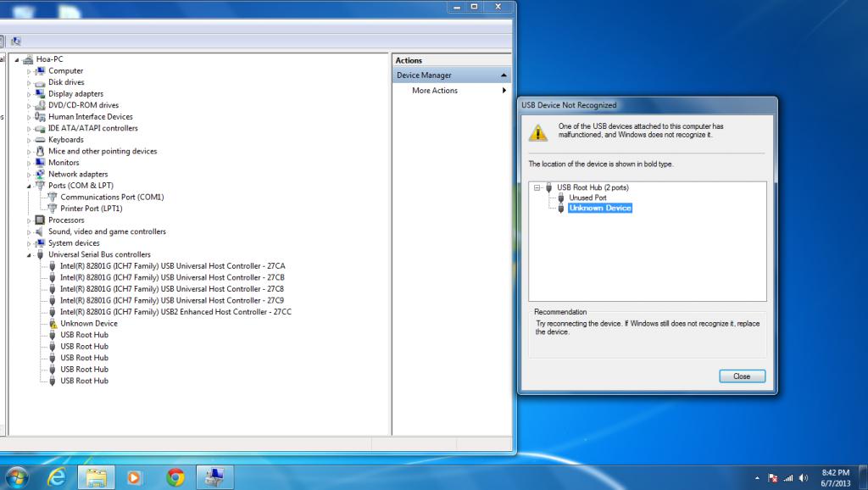Expand the System devices category

(x=29, y=243)
